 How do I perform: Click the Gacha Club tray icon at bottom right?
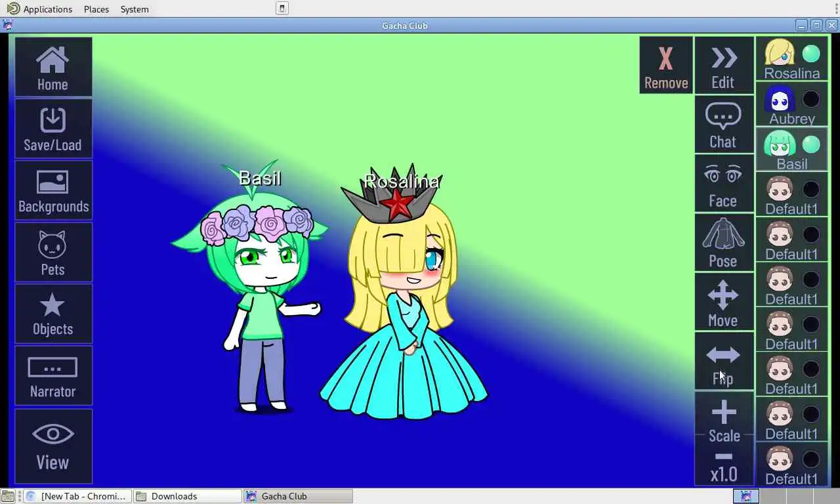[745, 496]
